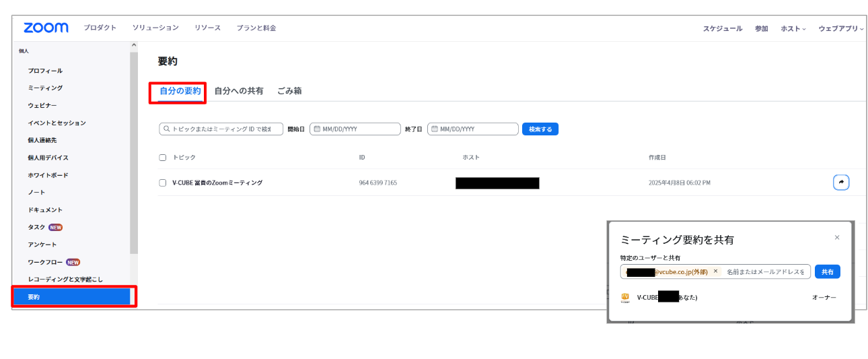
Task: Expand the ホスト dropdown
Action: pos(793,28)
